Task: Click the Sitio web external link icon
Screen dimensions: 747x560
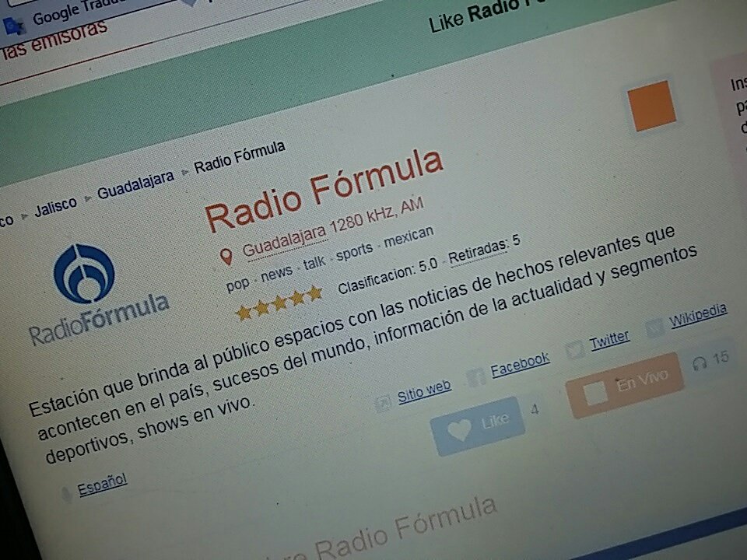Action: tap(383, 404)
